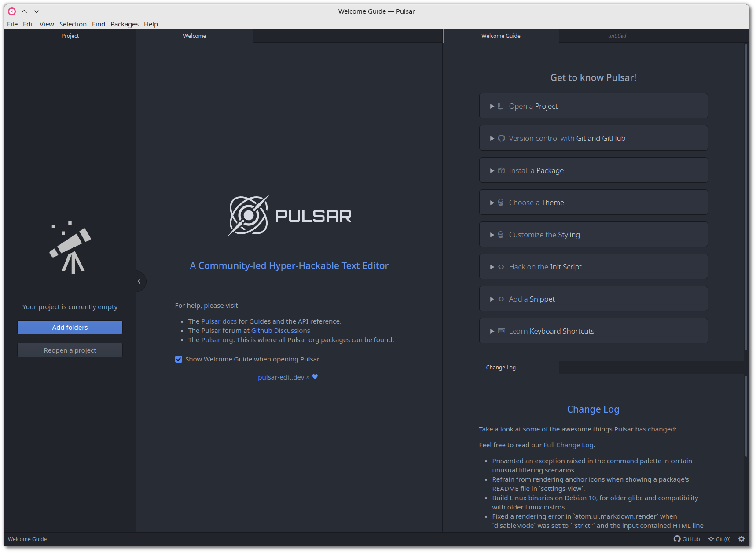Collapse the Project dock with the chevron
The image size is (756, 553).
click(x=139, y=281)
